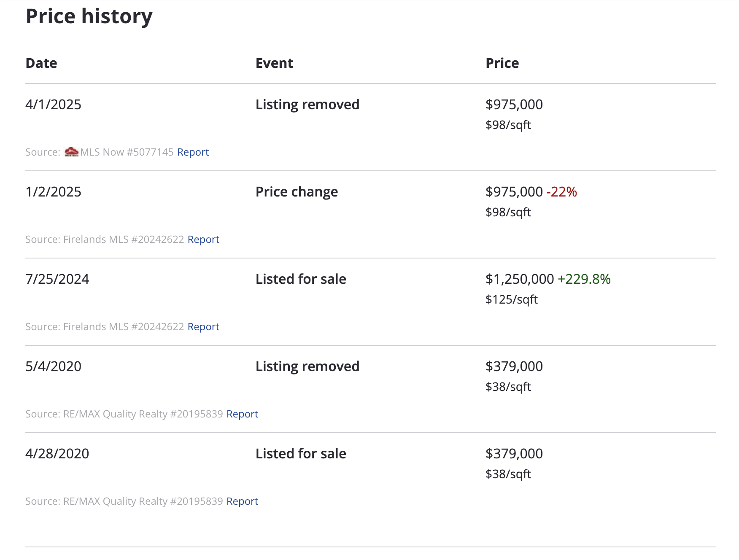Select the 4/28/2020 date cell
Screen dimensions: 739x560
57,454
